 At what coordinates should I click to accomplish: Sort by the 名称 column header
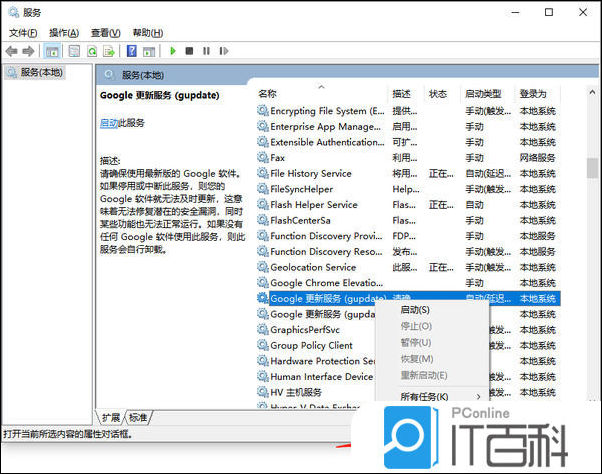coord(267,94)
